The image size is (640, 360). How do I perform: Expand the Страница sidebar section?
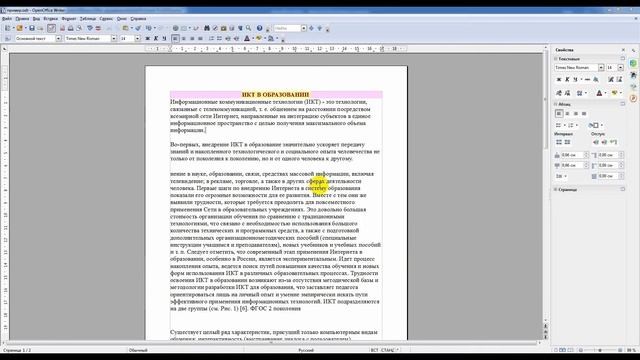[x=555, y=189]
